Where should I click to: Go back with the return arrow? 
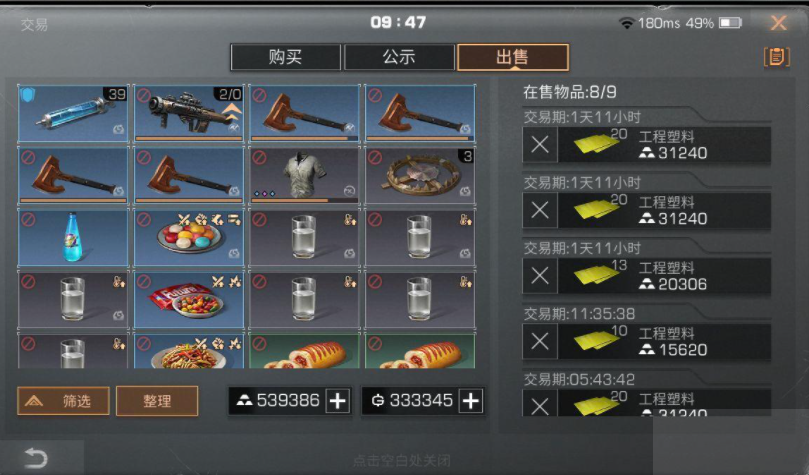(36, 457)
